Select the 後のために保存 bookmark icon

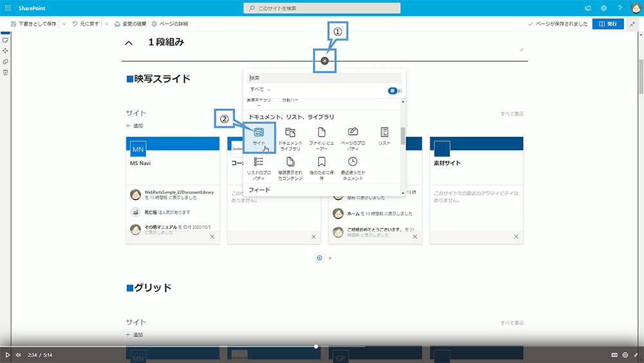point(321,162)
